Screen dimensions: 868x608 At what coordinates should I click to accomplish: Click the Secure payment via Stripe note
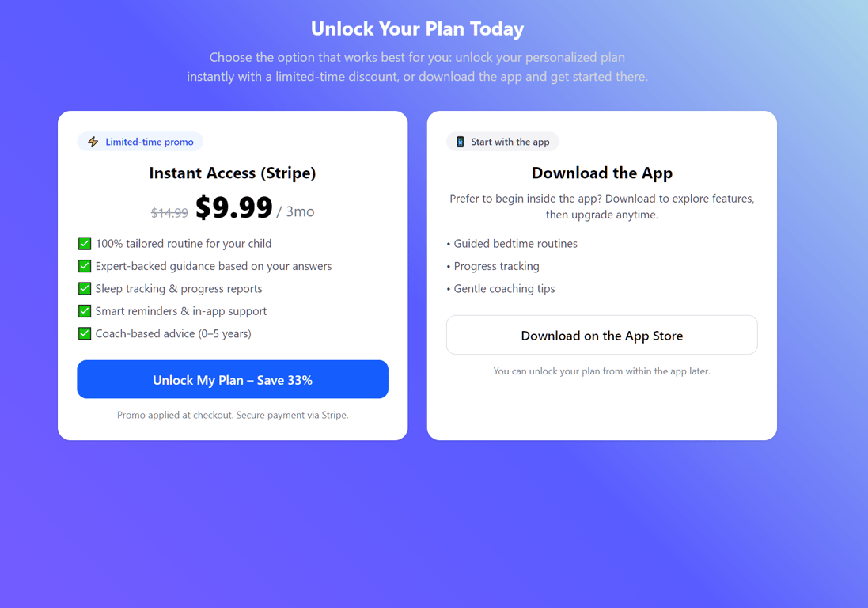233,415
